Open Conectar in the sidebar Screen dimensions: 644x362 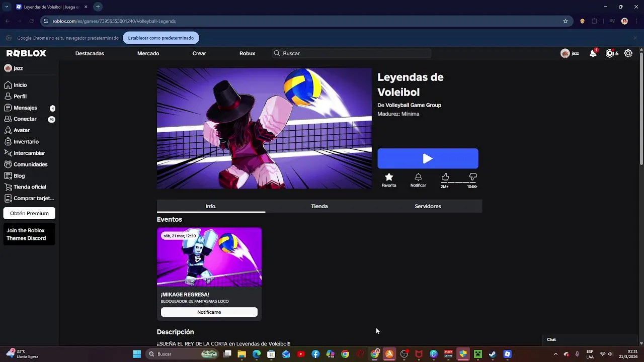click(x=29, y=119)
